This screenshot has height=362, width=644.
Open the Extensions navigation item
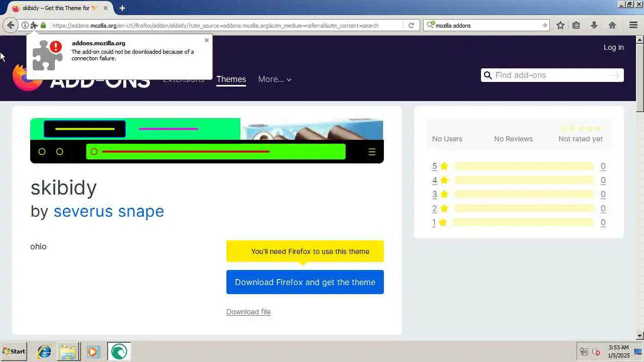(x=184, y=79)
